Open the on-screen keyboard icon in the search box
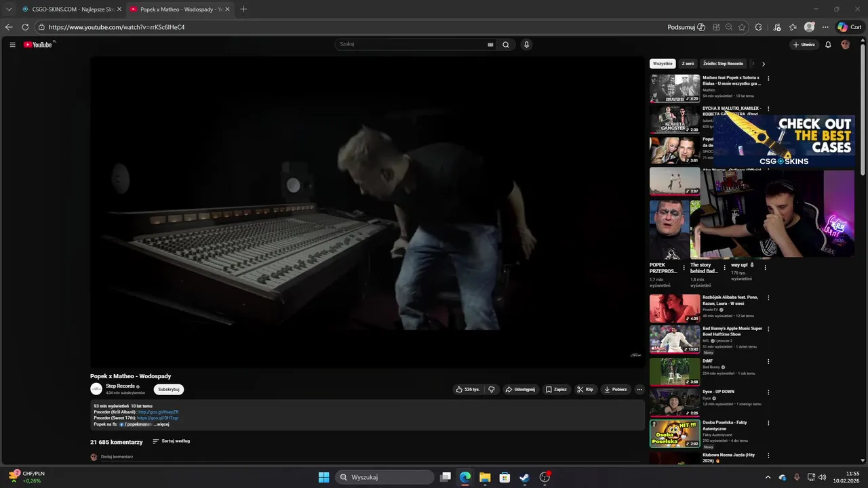This screenshot has height=488, width=868. tap(490, 45)
